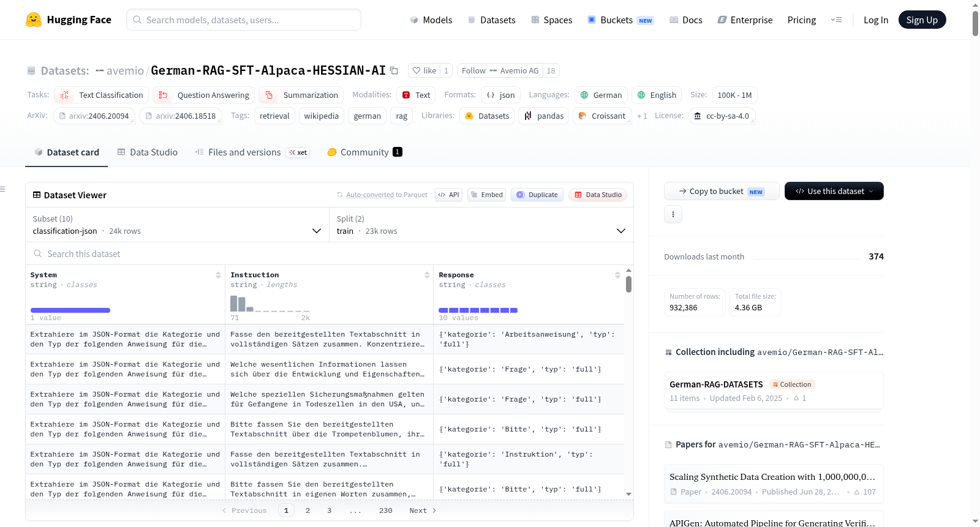Image resolution: width=980 pixels, height=527 pixels.
Task: Click the Text Classification task tag
Action: point(102,95)
